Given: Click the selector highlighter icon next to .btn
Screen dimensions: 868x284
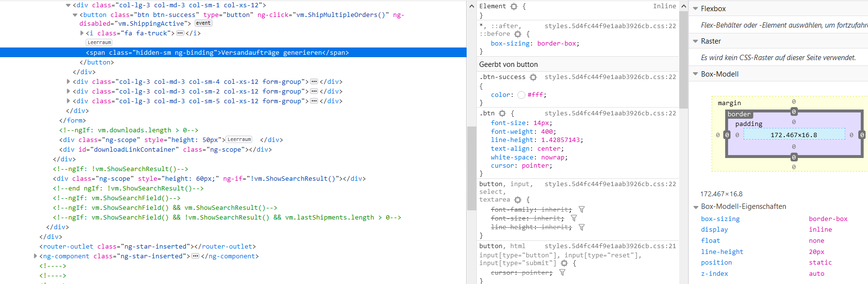Looking at the screenshot, I should click(502, 113).
